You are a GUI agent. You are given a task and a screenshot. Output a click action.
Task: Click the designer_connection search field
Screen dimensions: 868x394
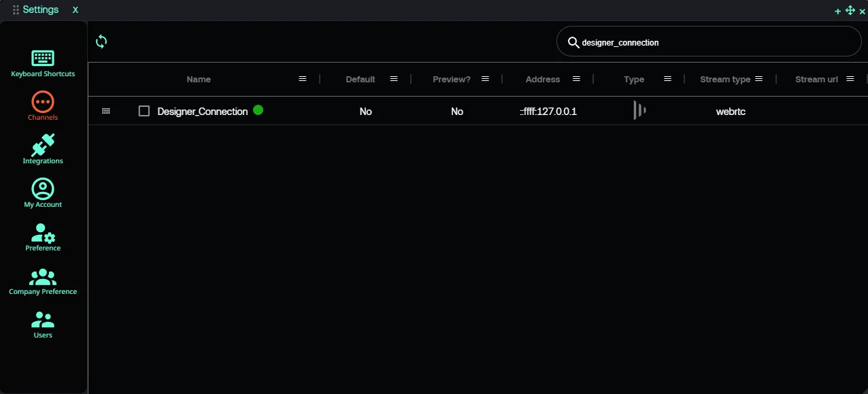click(x=714, y=42)
